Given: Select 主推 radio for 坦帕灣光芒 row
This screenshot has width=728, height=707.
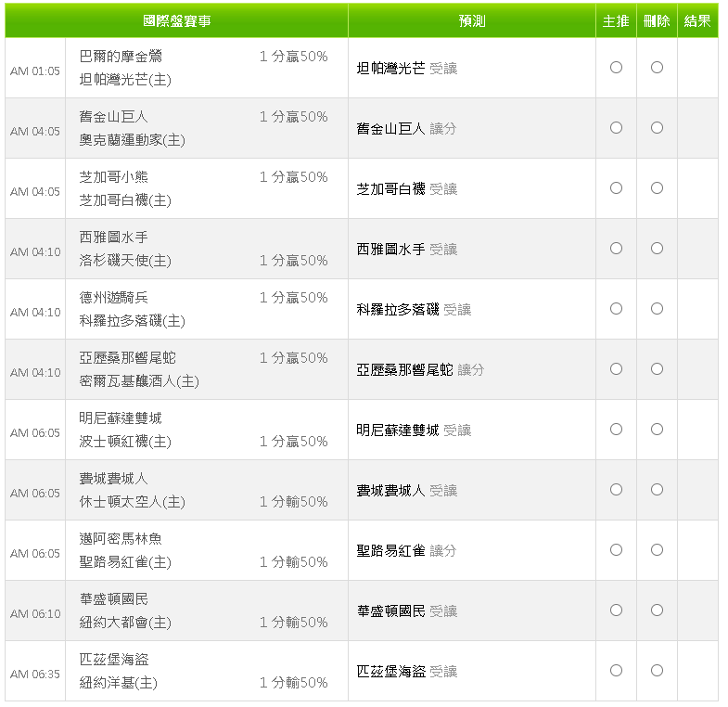Looking at the screenshot, I should pyautogui.click(x=616, y=68).
